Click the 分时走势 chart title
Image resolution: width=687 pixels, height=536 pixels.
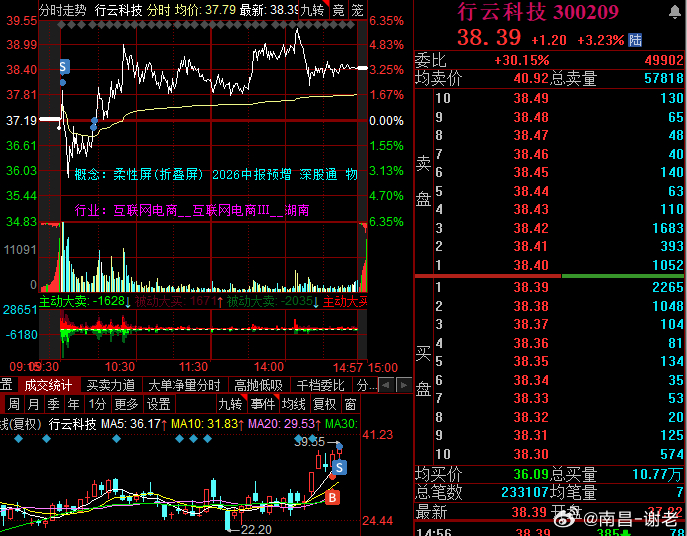[63, 10]
